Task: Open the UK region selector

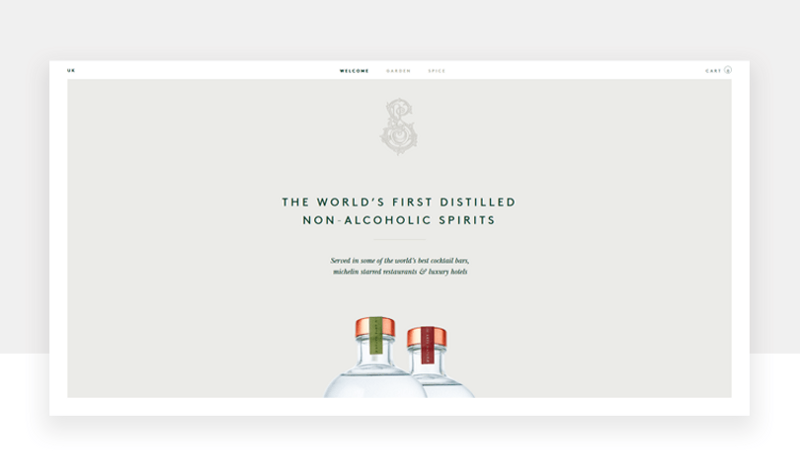Action: tap(71, 70)
